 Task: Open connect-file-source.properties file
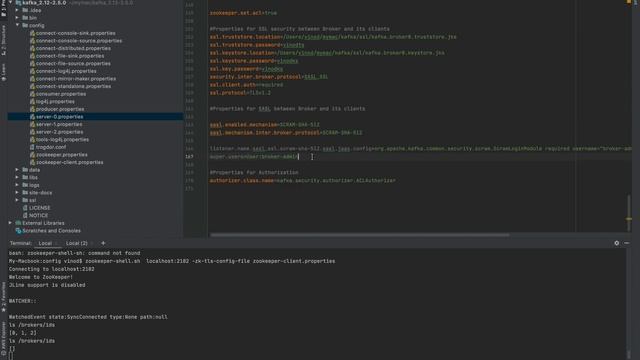73,64
